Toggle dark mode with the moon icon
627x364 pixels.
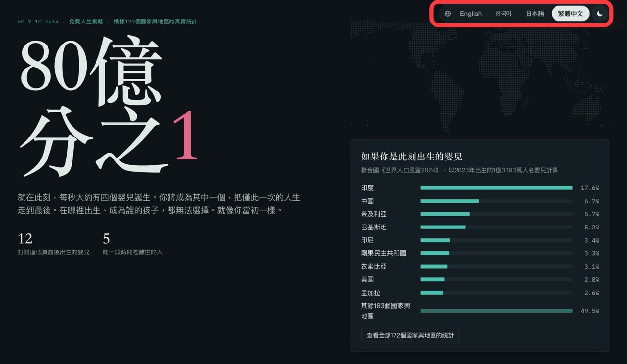coord(600,14)
